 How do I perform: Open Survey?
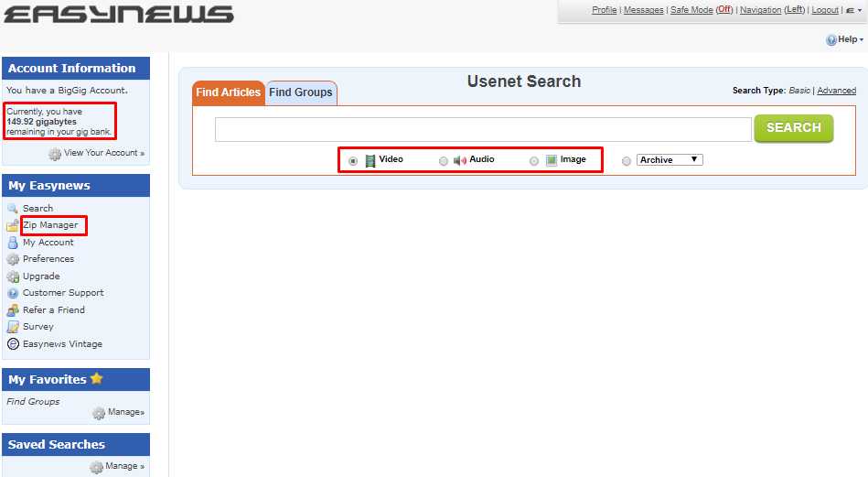38,326
